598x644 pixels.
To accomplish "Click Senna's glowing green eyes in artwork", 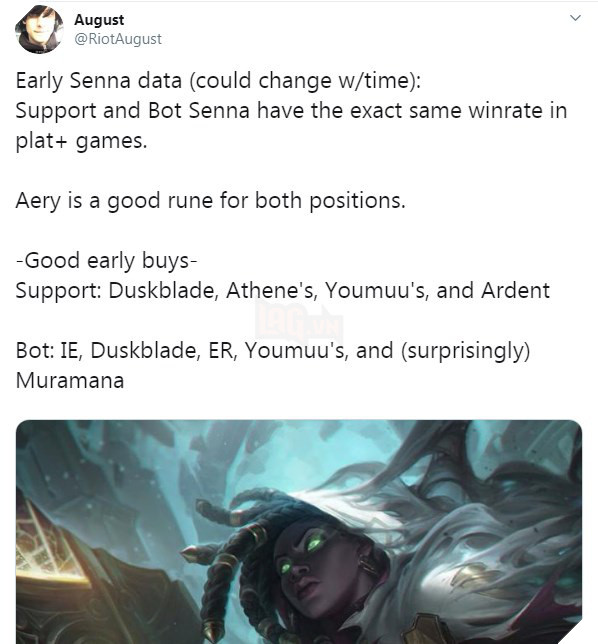I will pyautogui.click(x=301, y=554).
